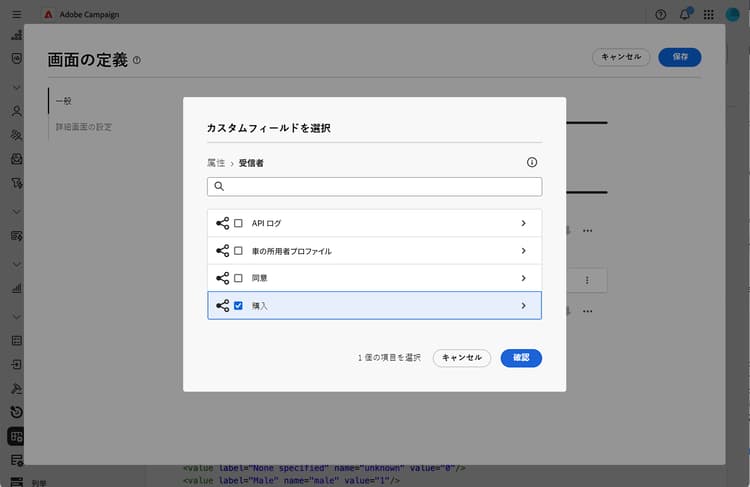Viewport: 750px width, 487px height.
Task: Click the 購入 label
Action: pyautogui.click(x=259, y=306)
